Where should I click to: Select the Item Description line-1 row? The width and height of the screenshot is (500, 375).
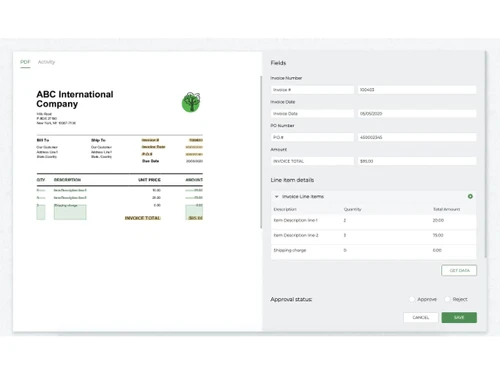pyautogui.click(x=373, y=221)
